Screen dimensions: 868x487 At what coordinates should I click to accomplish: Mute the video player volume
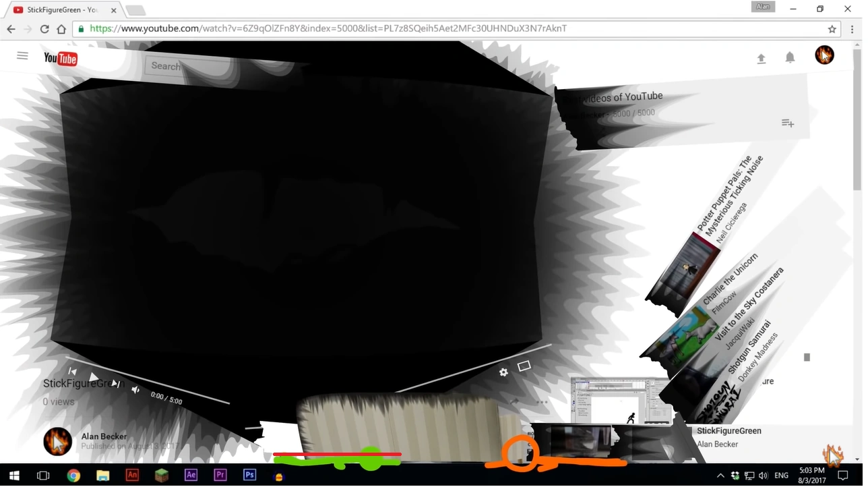click(135, 390)
